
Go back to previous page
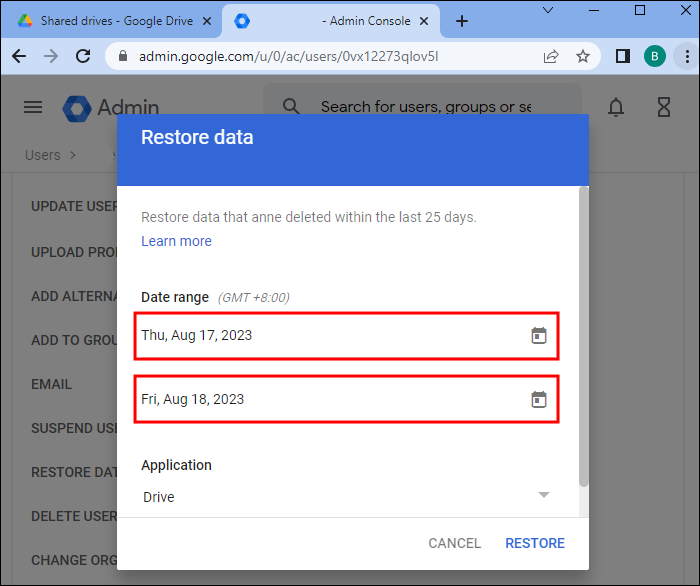[18, 57]
